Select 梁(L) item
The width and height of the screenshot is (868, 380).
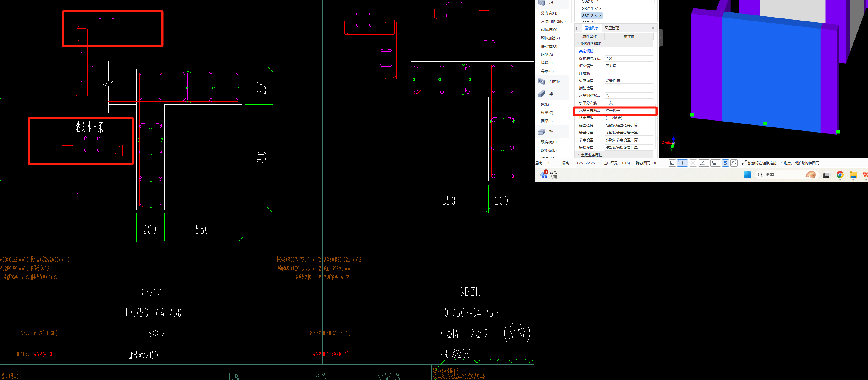click(545, 105)
